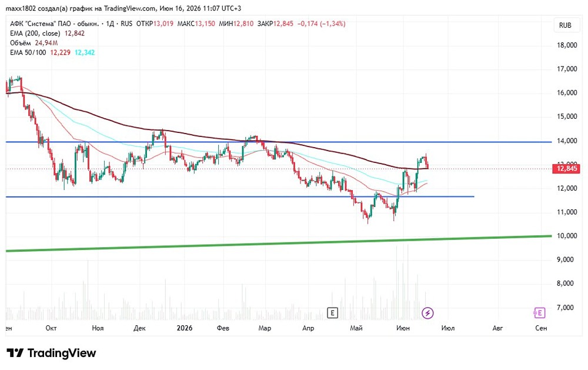Screen dimensions: 588x370
Task: Select the EMA (200, close) indicator legend
Action: (47, 34)
